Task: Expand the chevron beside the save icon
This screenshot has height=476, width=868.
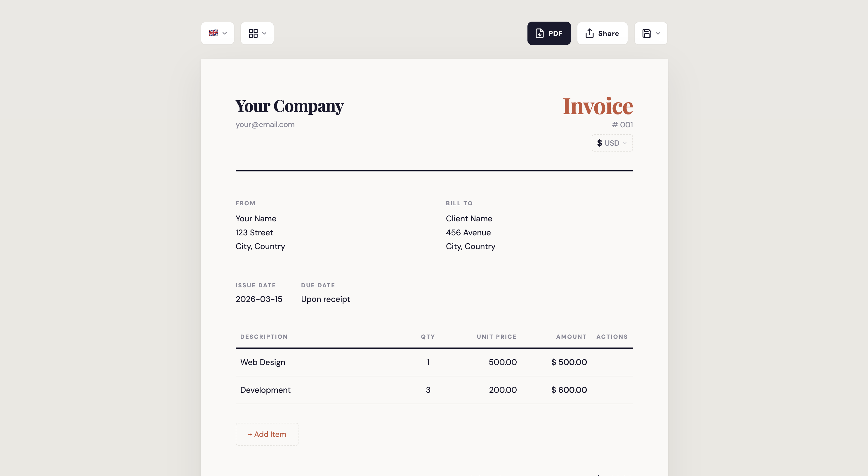Action: coord(658,33)
